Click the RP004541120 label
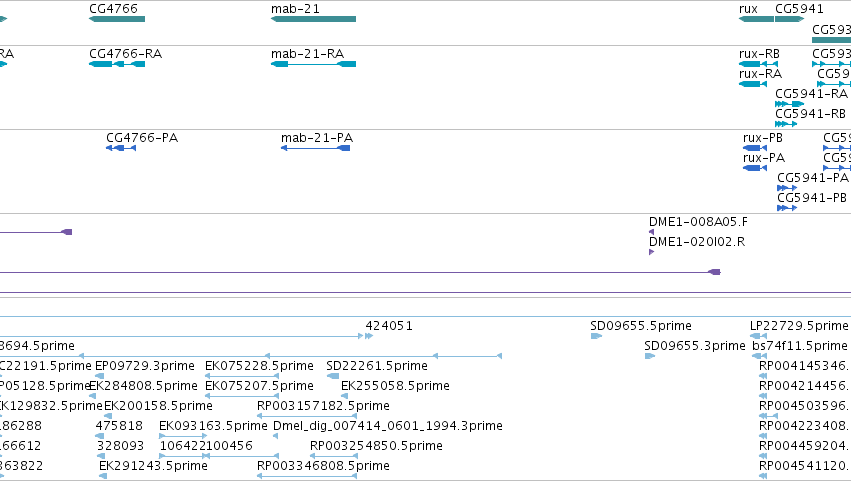 (x=803, y=466)
